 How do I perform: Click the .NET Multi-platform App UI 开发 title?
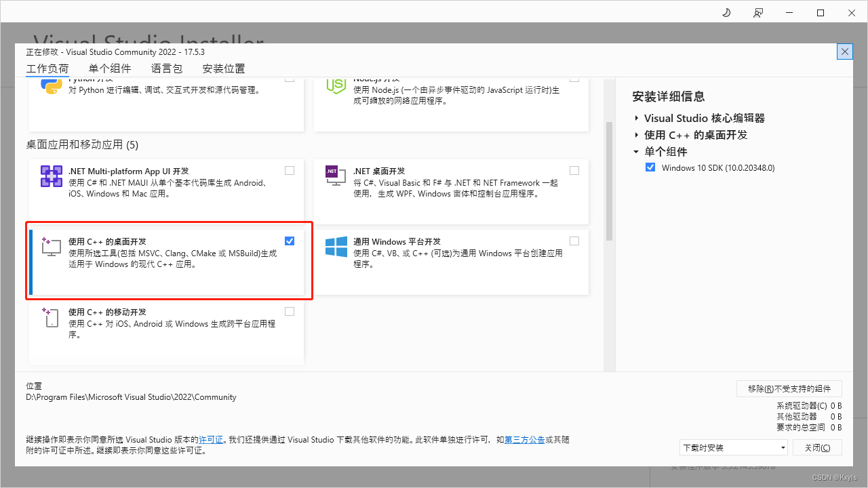(129, 171)
